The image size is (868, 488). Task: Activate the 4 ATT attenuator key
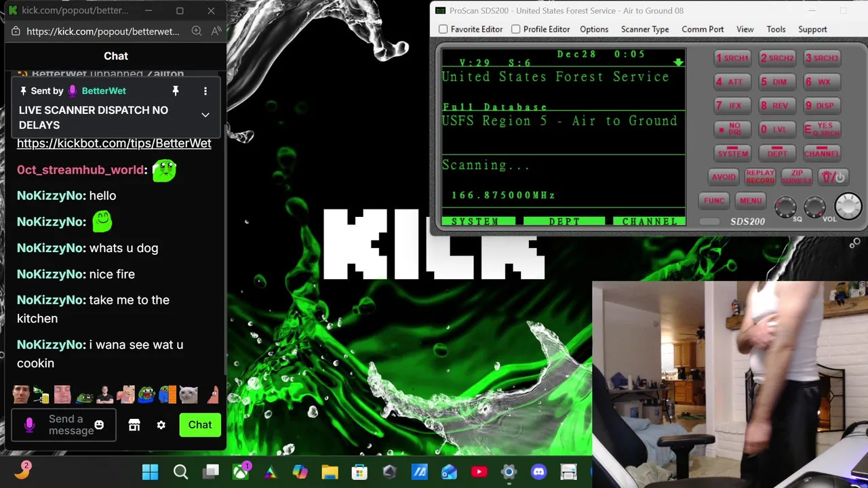[x=732, y=82]
